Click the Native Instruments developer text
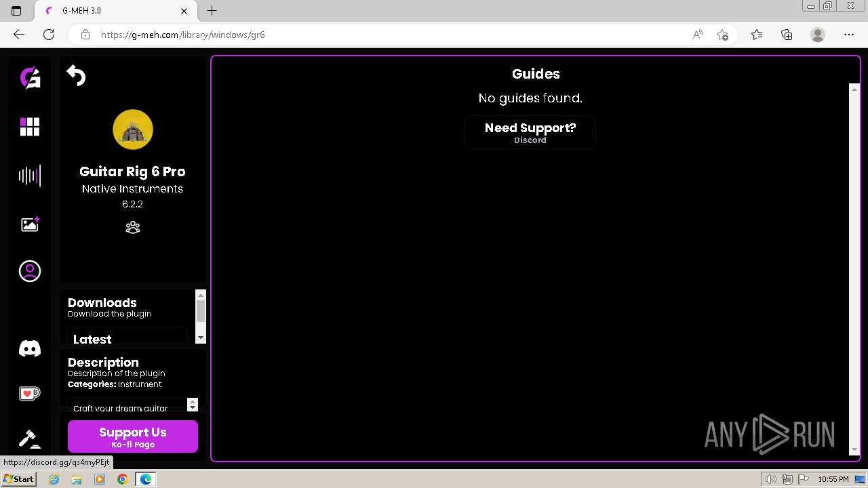 [133, 188]
